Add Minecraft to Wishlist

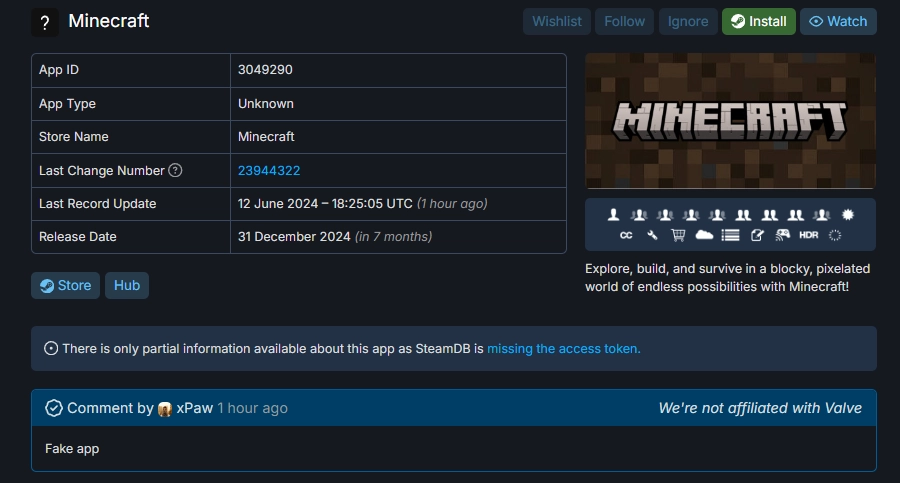click(x=557, y=21)
